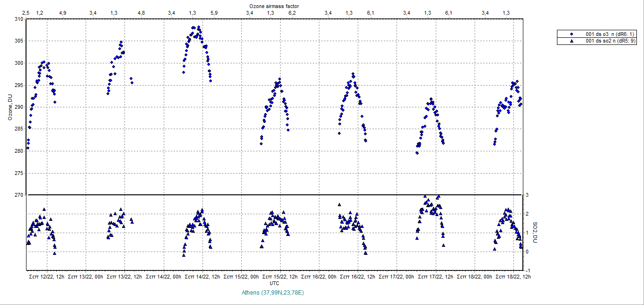Screen dimensions: 644x305
Task: Click the -1 tick on SO2 axis
Action: coord(527,270)
